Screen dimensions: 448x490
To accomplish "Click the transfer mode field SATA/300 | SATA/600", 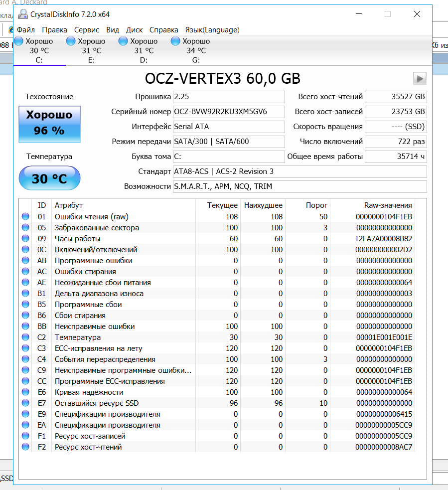I will [x=229, y=142].
